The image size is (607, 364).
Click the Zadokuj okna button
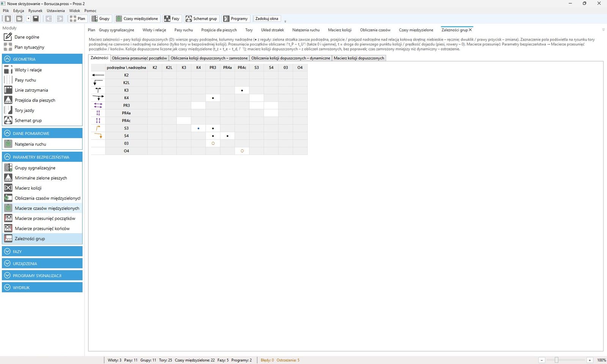[267, 19]
